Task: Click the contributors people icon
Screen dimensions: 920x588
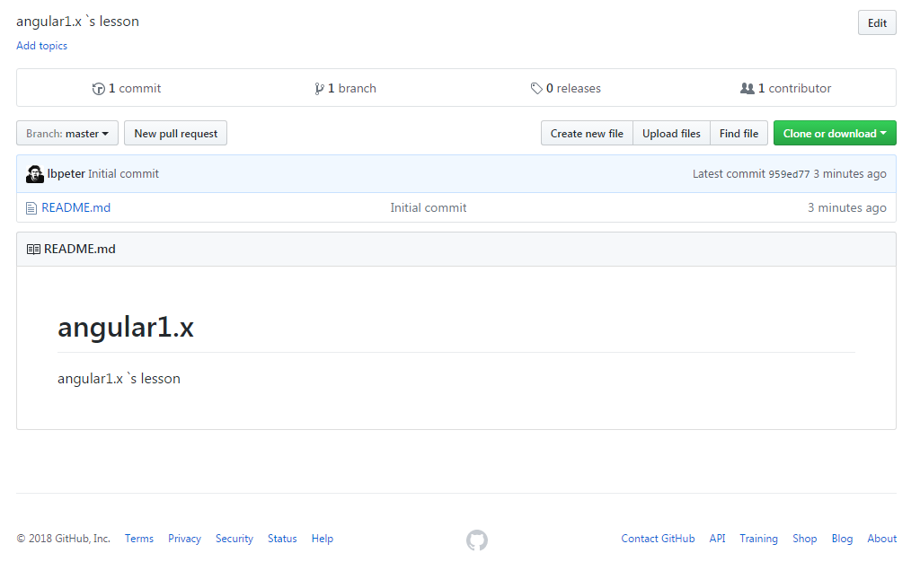Action: pos(747,89)
